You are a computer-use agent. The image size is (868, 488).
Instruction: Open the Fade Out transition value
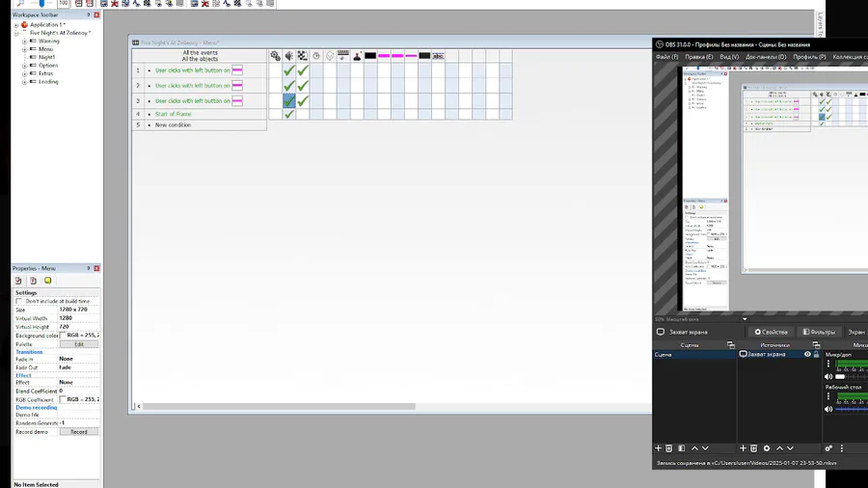(79, 367)
